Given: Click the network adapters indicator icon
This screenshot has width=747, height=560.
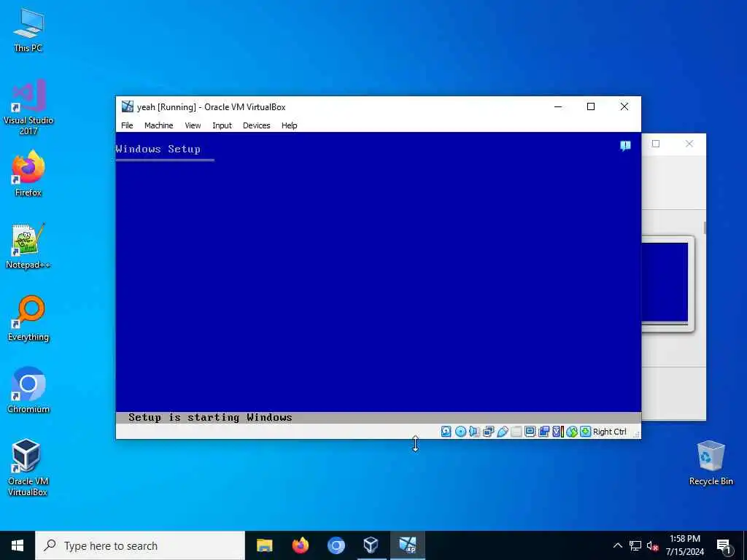Looking at the screenshot, I should click(488, 432).
